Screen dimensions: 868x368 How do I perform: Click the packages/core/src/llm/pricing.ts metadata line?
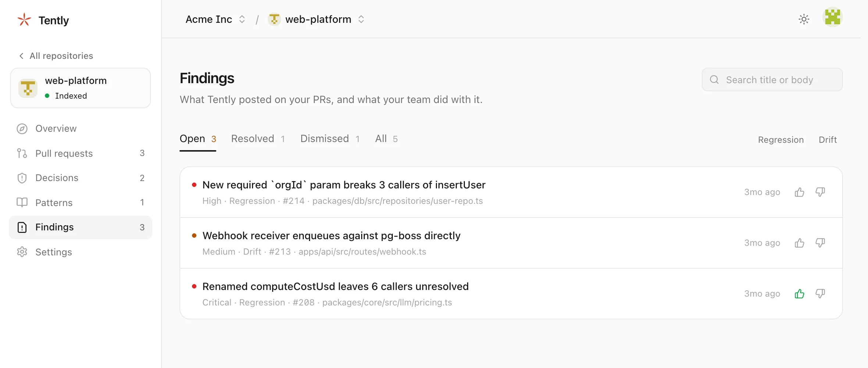click(x=327, y=302)
